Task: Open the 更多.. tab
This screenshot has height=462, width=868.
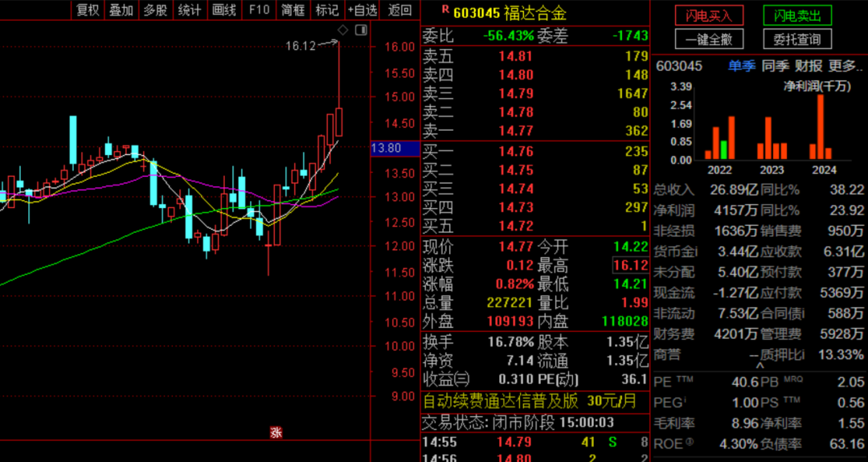Action: 845,67
